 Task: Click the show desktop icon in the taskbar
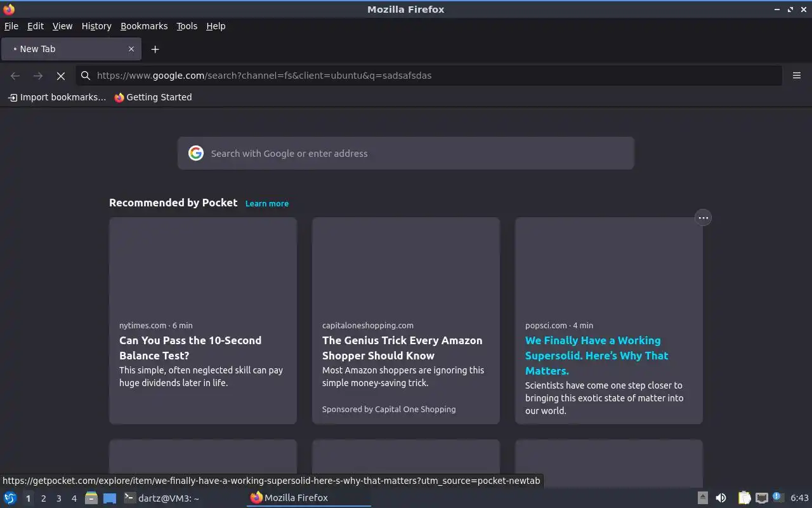pos(110,498)
